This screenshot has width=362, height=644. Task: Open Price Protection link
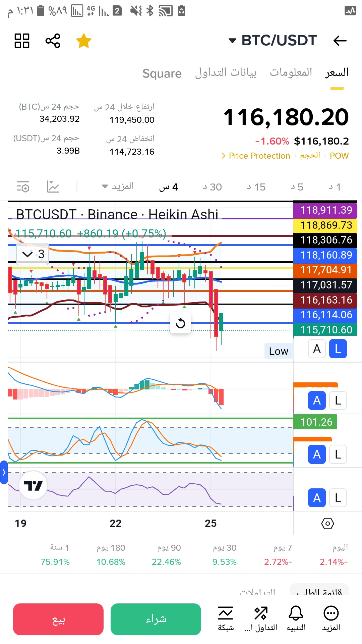255,156
